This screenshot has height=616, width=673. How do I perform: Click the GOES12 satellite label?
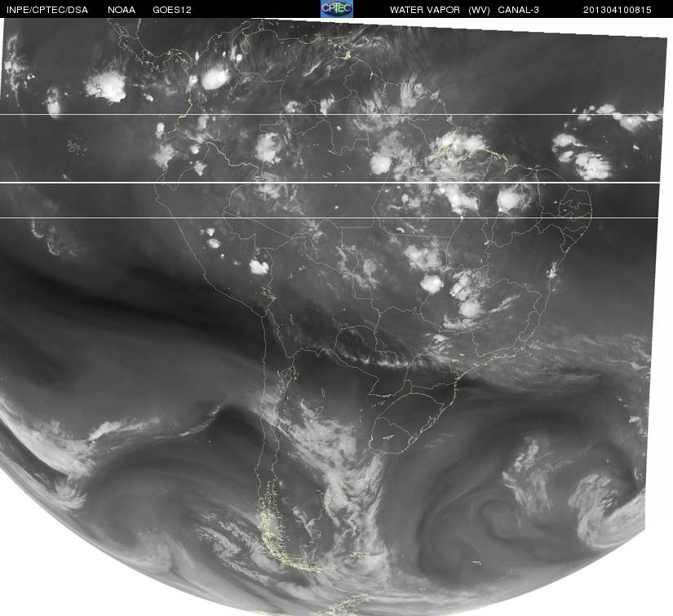click(x=172, y=10)
